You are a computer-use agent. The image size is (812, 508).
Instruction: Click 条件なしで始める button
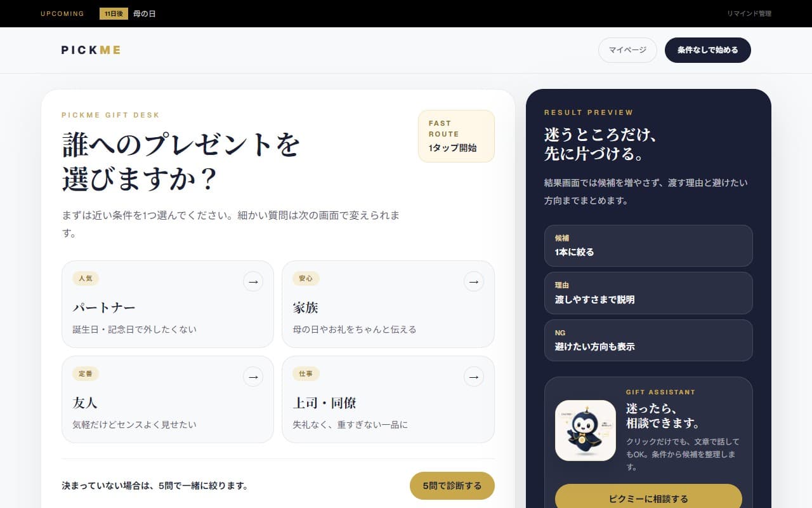click(708, 50)
